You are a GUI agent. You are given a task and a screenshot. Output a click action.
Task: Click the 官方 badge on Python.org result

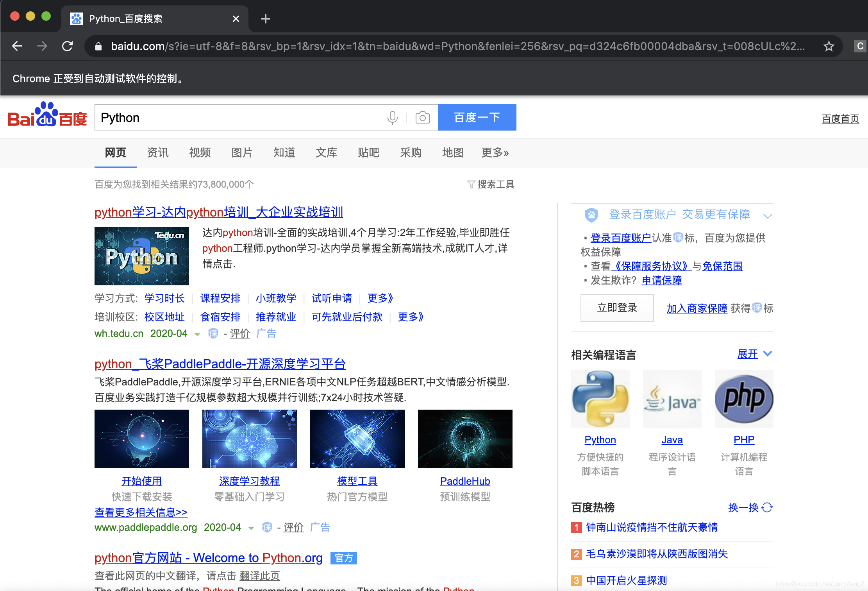click(x=344, y=558)
